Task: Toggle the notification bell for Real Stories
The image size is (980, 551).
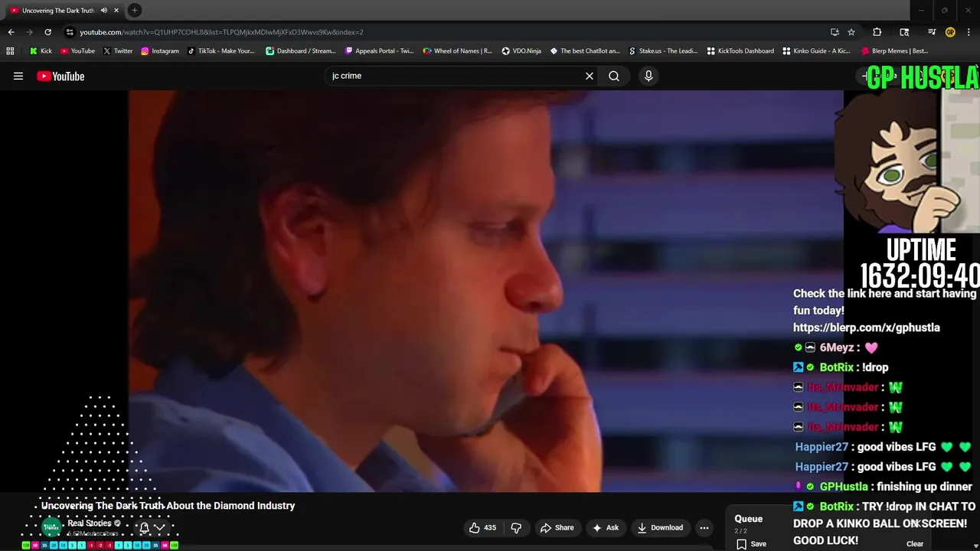Action: (x=144, y=527)
